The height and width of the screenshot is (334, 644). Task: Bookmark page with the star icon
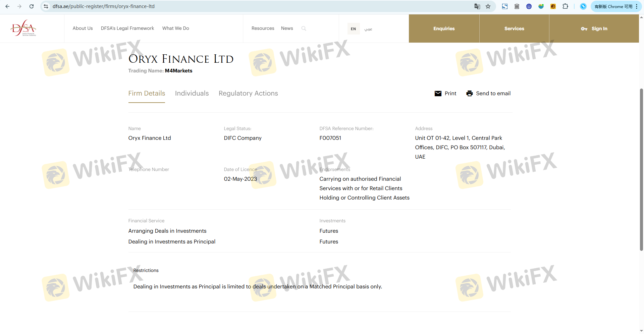coord(488,6)
